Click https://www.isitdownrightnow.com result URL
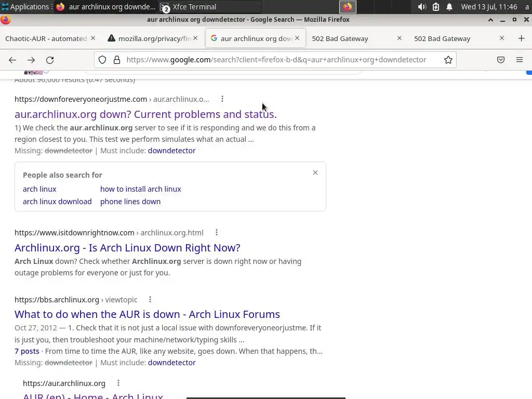This screenshot has width=532, height=399. [74, 233]
